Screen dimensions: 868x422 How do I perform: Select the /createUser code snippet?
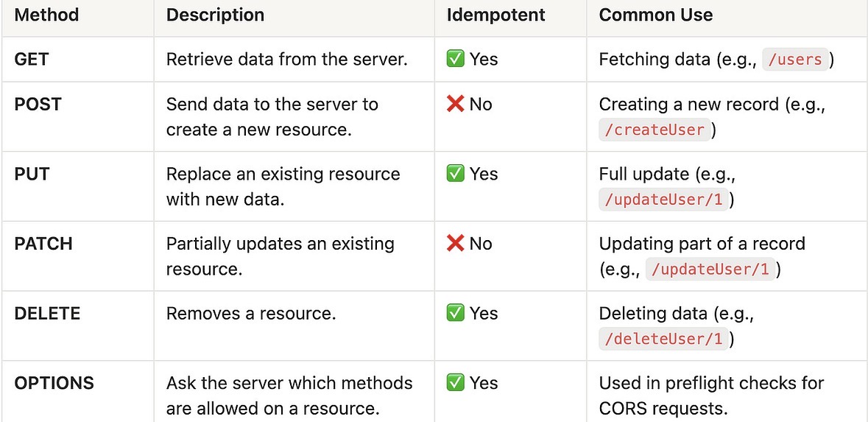click(x=654, y=130)
